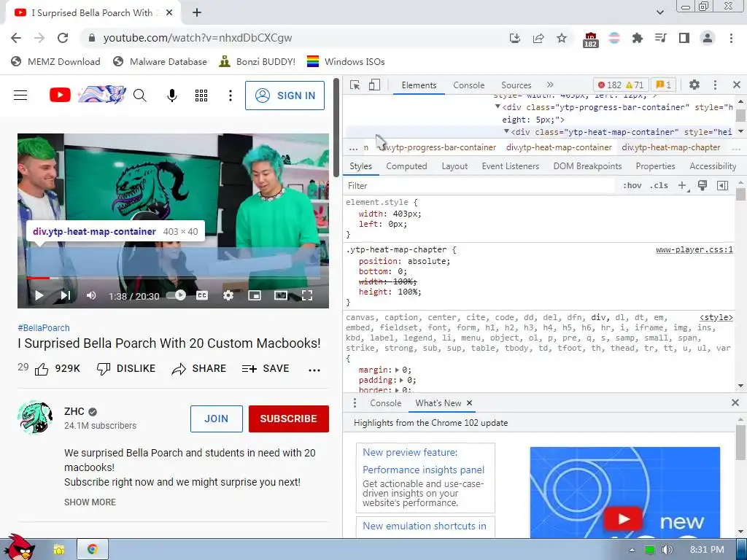The width and height of the screenshot is (747, 560).
Task: Switch to Elements panel tab
Action: [x=419, y=85]
